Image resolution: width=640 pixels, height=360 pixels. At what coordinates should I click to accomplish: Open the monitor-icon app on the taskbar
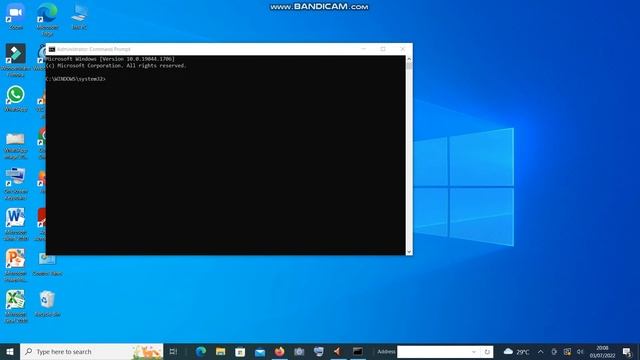point(319,351)
